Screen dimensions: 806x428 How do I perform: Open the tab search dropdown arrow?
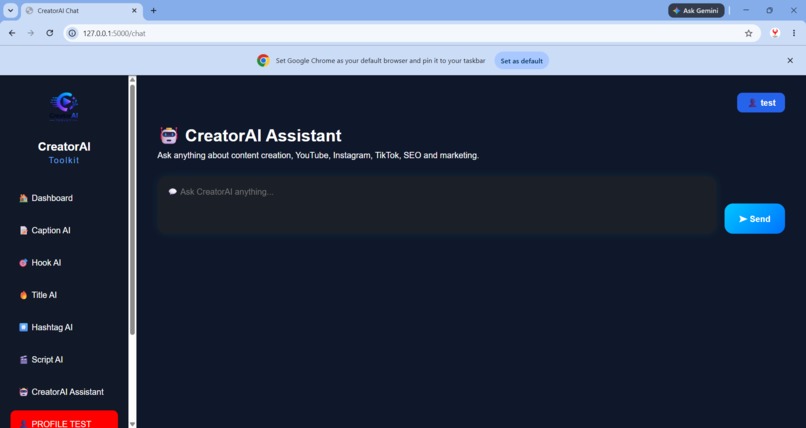click(x=10, y=10)
